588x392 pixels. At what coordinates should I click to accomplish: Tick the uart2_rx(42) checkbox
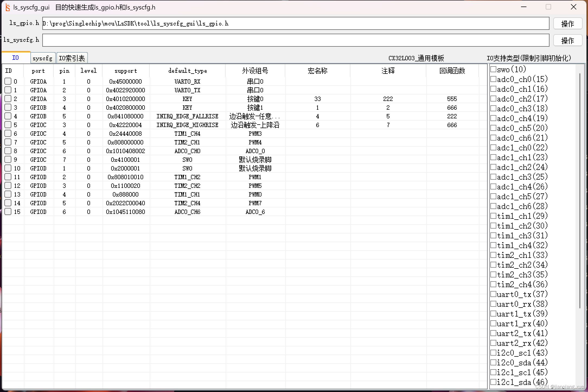(493, 343)
